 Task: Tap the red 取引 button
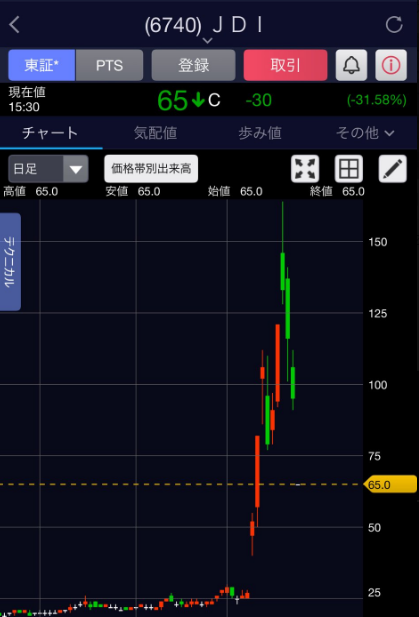(285, 65)
